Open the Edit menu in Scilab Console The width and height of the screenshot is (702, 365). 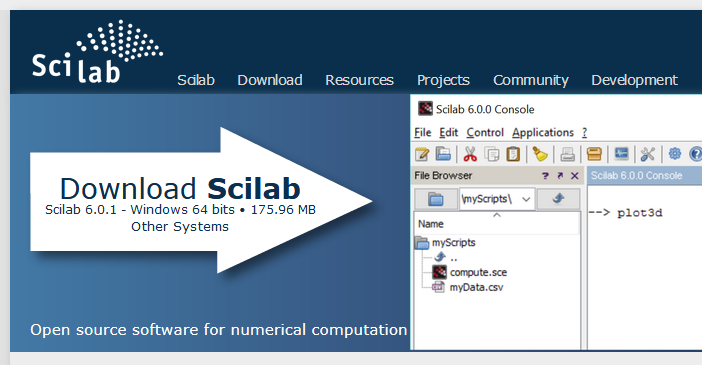pos(449,133)
